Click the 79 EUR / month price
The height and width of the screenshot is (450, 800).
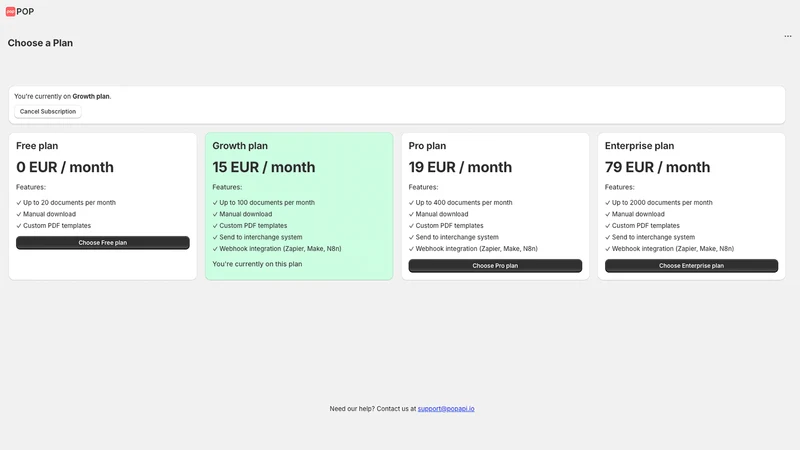pos(657,167)
